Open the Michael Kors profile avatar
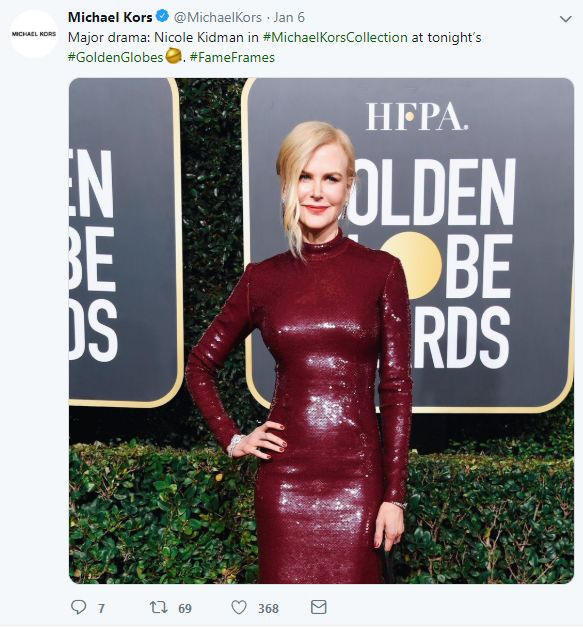 [34, 34]
